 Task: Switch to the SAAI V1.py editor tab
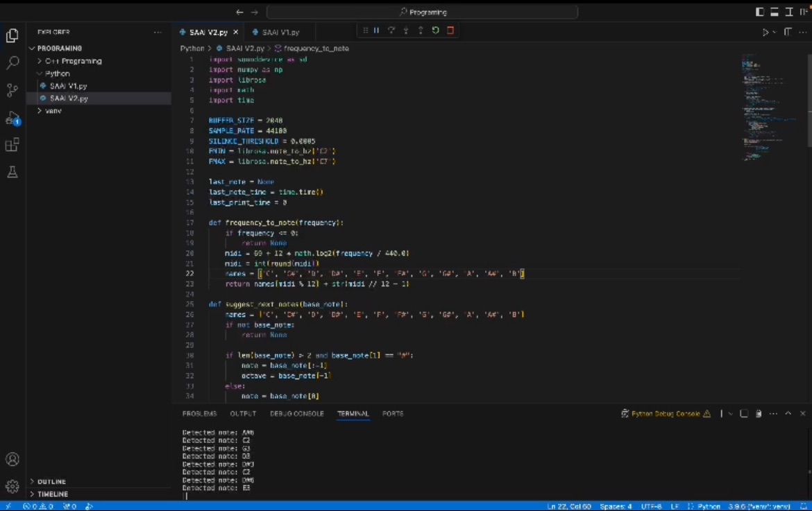[x=280, y=32]
